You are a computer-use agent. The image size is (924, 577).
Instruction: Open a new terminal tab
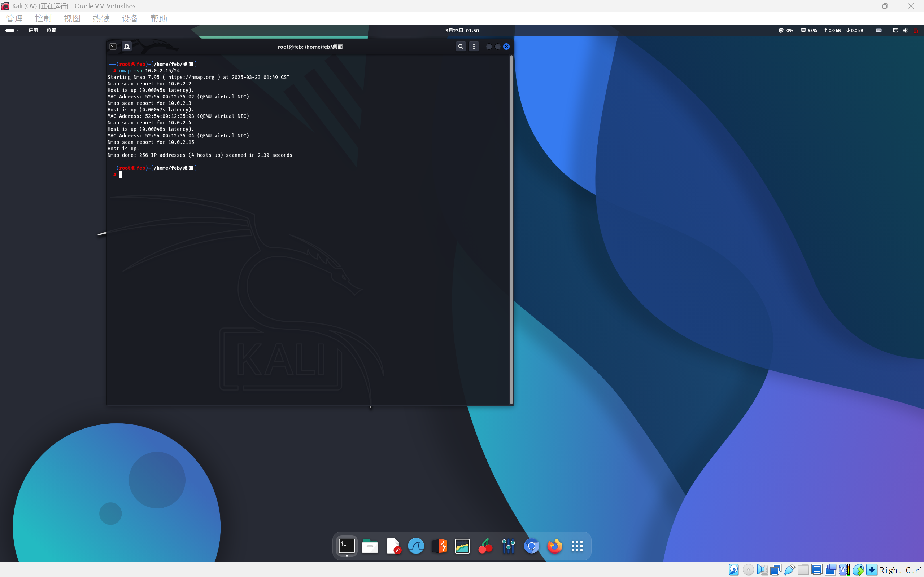(127, 47)
